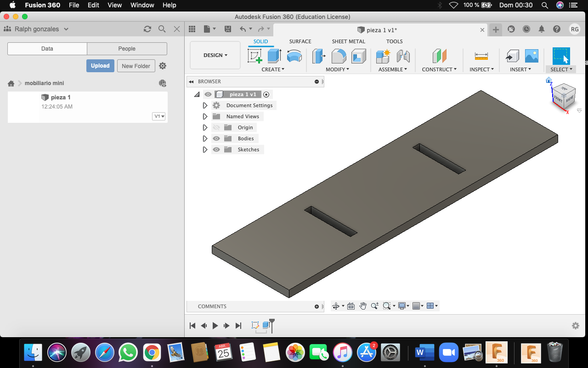Hide the Bodies folder with eye icon
The image size is (588, 368).
(216, 138)
